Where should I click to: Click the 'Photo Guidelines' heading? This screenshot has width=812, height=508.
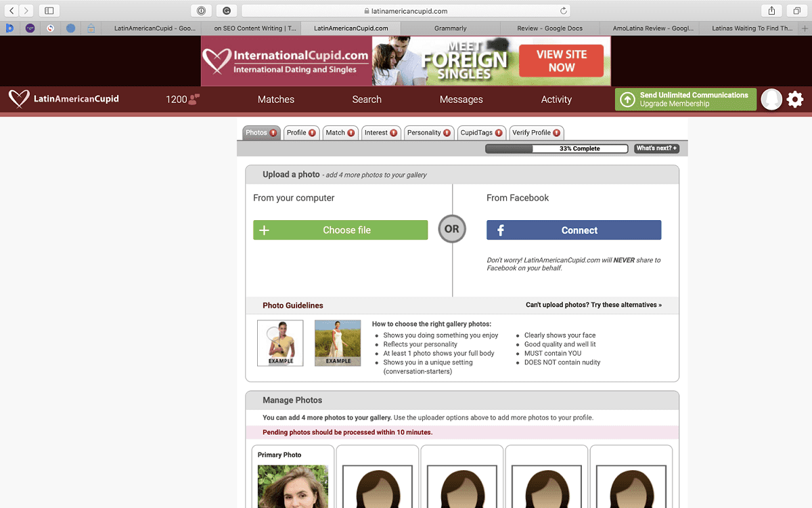(293, 305)
